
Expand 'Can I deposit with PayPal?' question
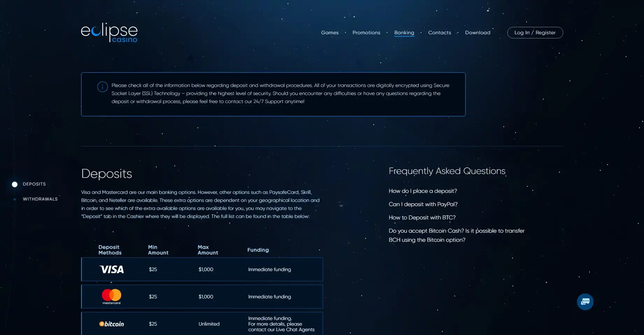423,204
